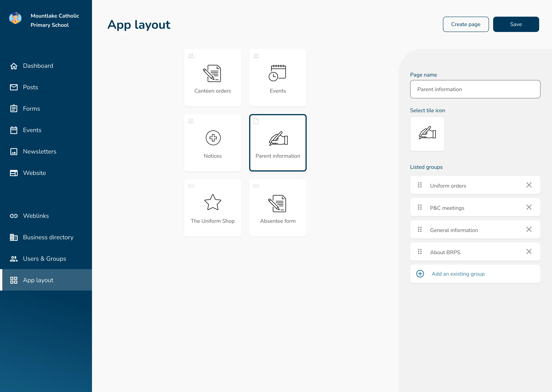The image size is (552, 392).
Task: Grab the General information drag handle
Action: [x=420, y=229]
